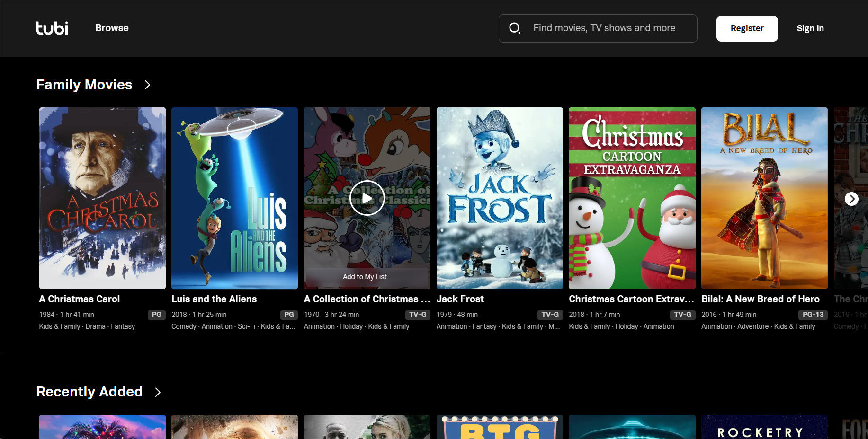Open A Christmas Carol title link
Image resolution: width=868 pixels, height=439 pixels.
click(79, 299)
